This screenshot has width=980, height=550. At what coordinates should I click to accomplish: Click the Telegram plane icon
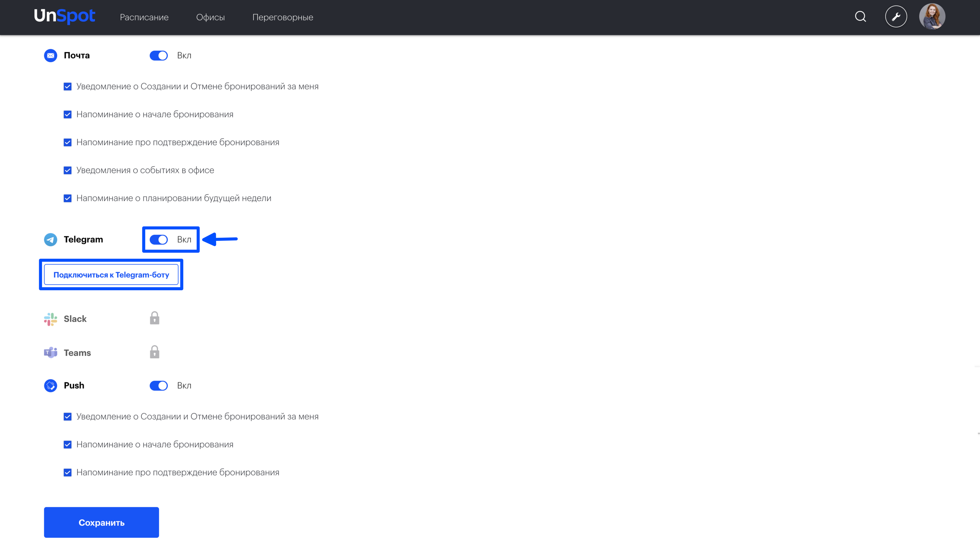coord(51,240)
